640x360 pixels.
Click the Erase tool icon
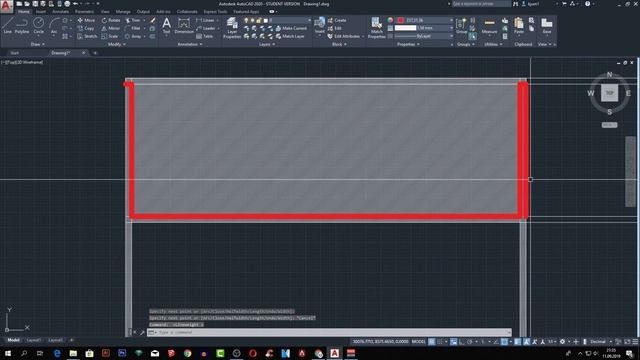[153, 20]
